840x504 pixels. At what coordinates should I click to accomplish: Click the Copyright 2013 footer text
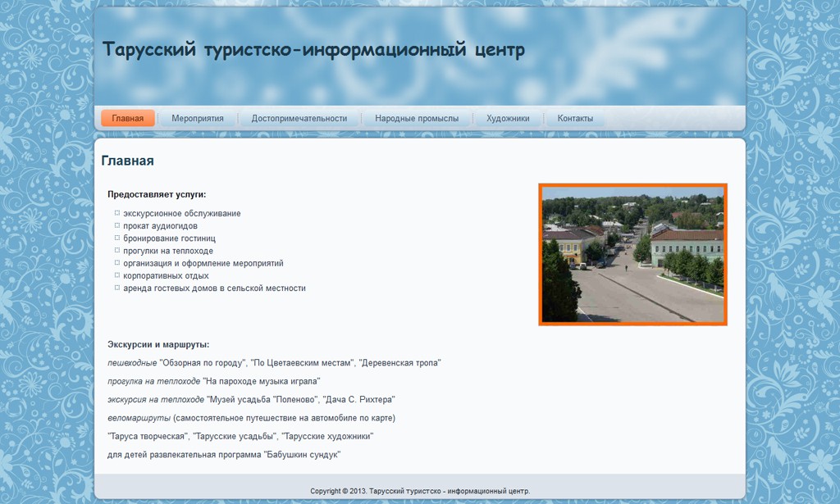[x=420, y=491]
